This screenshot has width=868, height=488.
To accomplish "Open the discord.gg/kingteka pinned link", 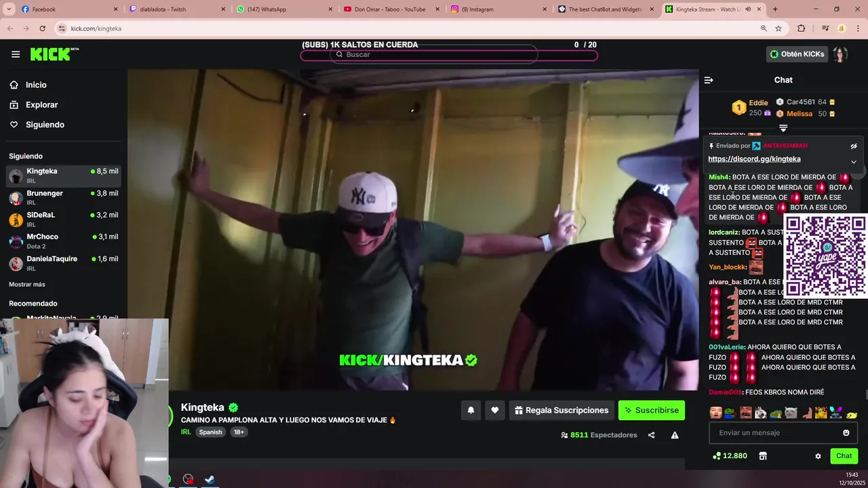I will (754, 159).
